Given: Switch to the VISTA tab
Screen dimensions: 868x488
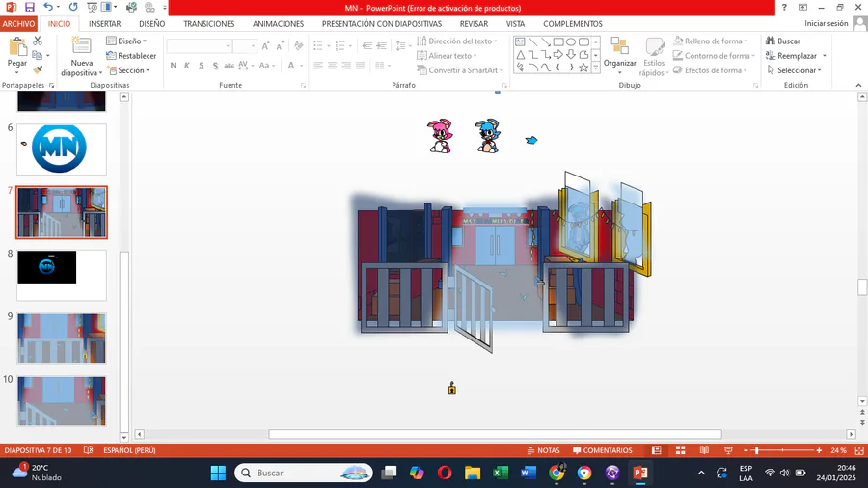Looking at the screenshot, I should (515, 24).
